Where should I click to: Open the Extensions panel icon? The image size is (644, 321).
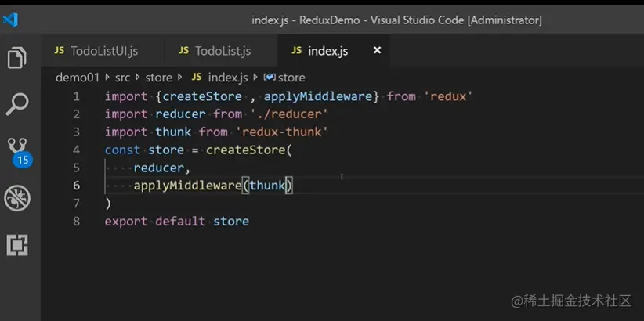point(16,245)
